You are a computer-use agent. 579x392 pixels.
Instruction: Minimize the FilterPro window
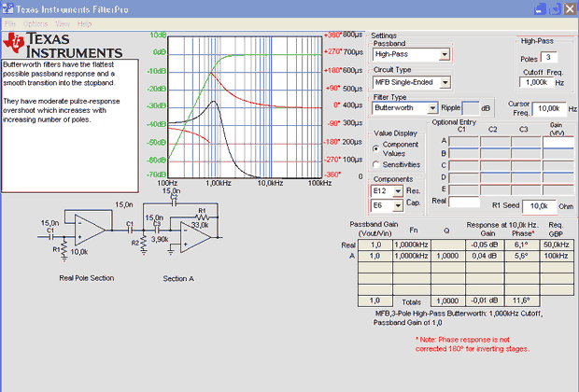(x=540, y=8)
